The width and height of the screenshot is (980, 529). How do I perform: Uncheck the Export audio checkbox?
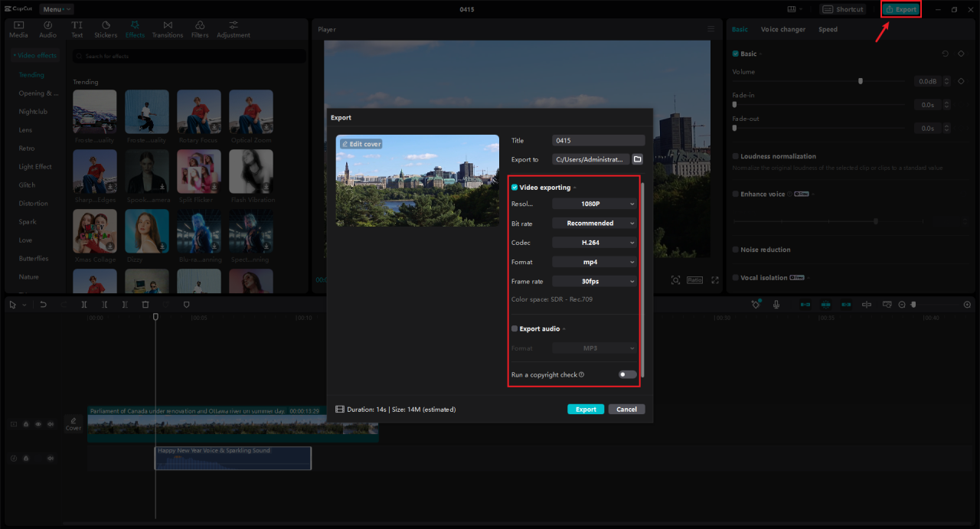[514, 328]
